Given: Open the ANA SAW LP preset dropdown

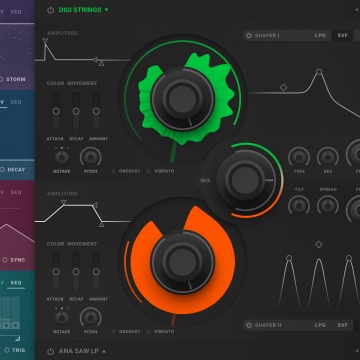Looking at the screenshot, I should coord(82,351).
